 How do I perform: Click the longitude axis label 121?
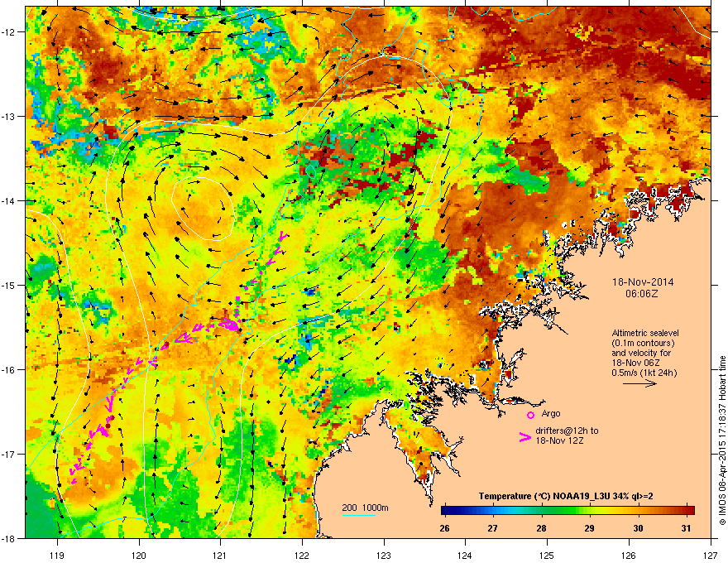[x=220, y=555]
